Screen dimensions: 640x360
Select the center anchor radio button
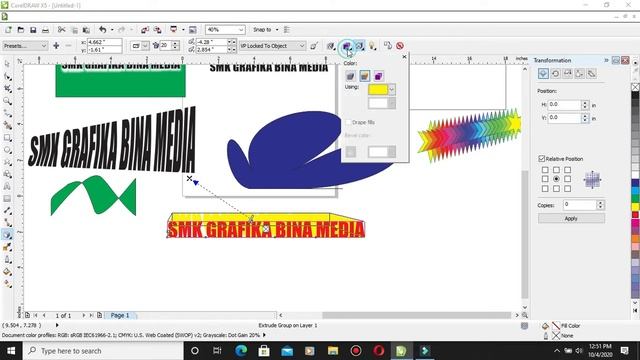pyautogui.click(x=556, y=179)
